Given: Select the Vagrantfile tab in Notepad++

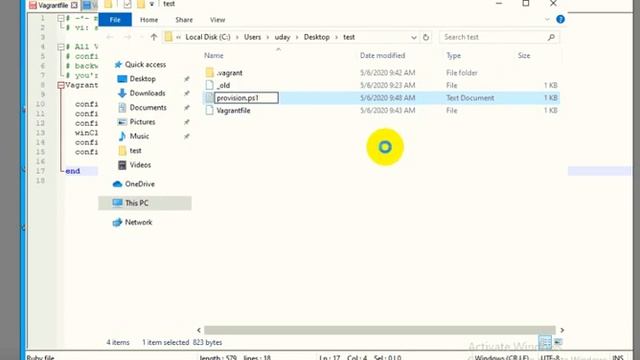Looking at the screenshot, I should [53, 5].
